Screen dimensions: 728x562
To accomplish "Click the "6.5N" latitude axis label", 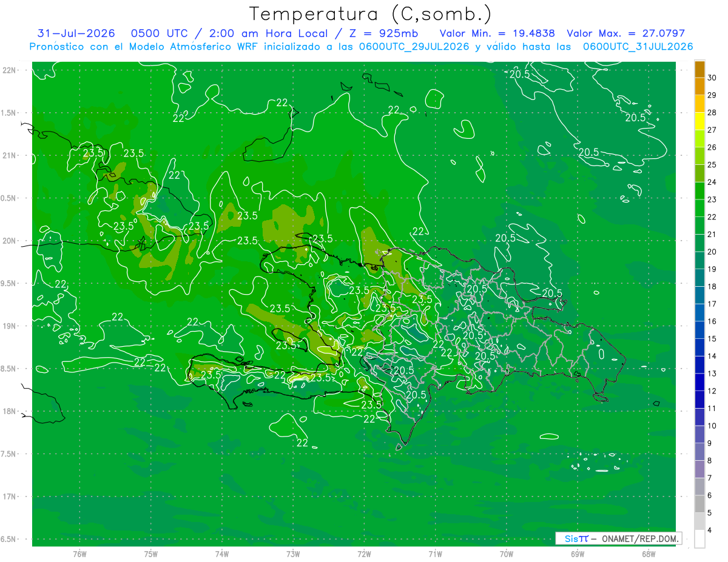I will pyautogui.click(x=9, y=540).
